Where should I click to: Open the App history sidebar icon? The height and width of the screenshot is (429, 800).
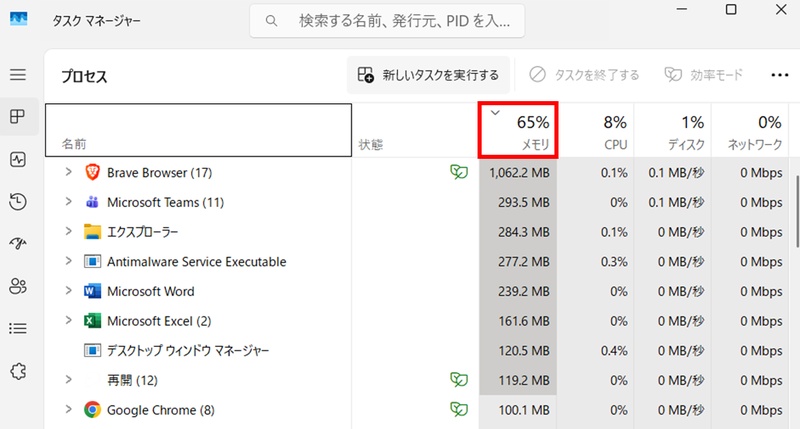(x=18, y=201)
